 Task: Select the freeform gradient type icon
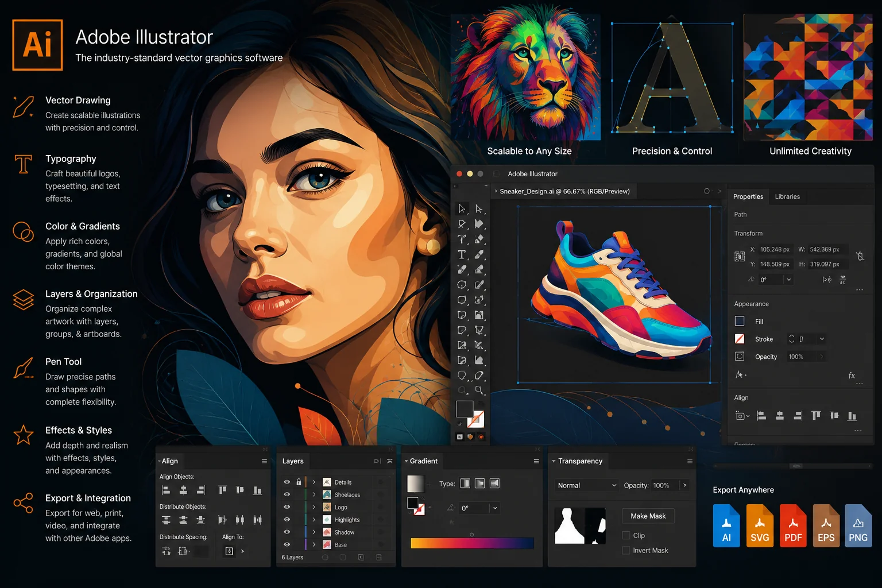coord(494,483)
